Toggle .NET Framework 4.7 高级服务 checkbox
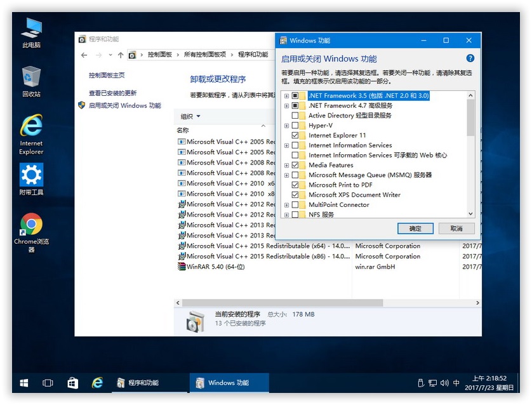This screenshot has width=532, height=405. coord(295,105)
